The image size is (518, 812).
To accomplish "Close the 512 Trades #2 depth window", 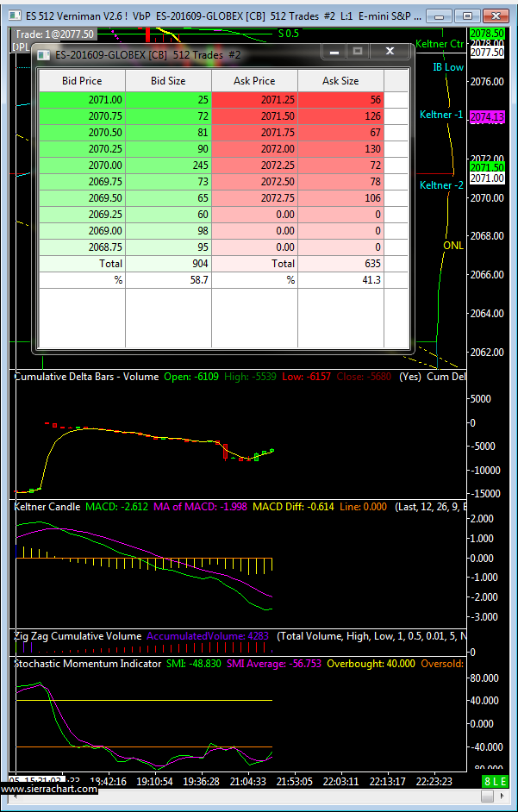I will [x=390, y=51].
